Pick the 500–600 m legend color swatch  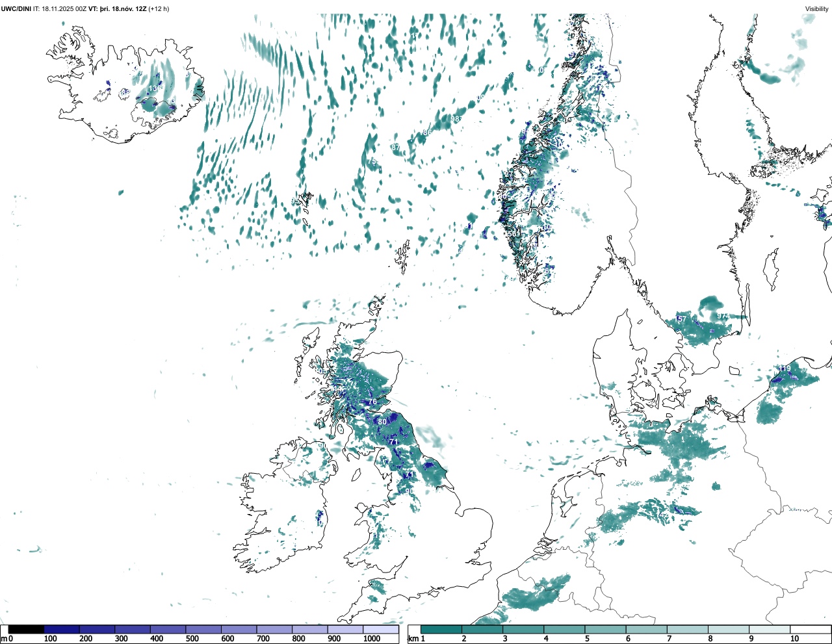click(203, 629)
